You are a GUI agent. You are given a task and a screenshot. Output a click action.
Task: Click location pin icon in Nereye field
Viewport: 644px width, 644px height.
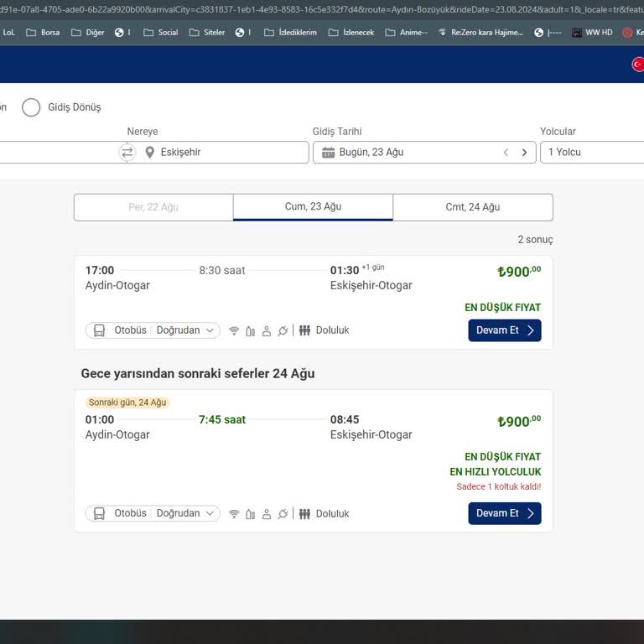150,153
